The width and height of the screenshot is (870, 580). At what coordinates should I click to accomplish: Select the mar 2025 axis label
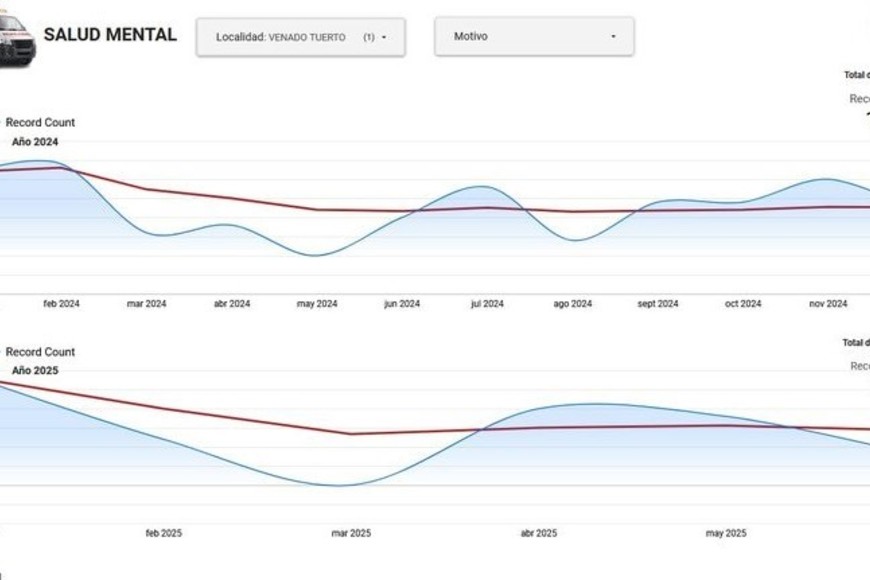[x=351, y=533]
